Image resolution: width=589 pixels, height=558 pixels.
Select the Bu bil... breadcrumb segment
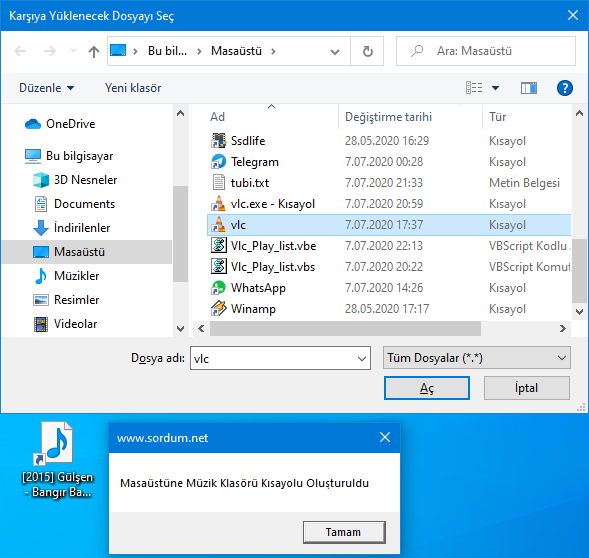167,51
